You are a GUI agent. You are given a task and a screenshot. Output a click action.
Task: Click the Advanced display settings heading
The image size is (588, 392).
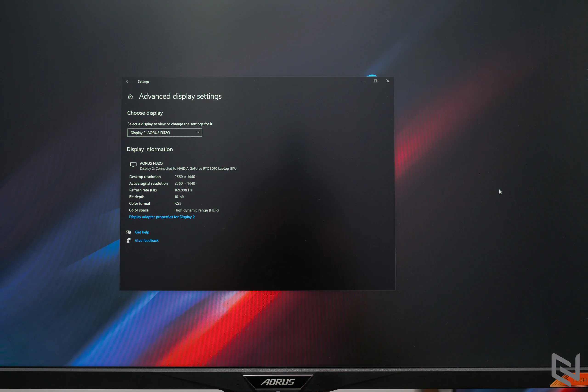click(180, 96)
